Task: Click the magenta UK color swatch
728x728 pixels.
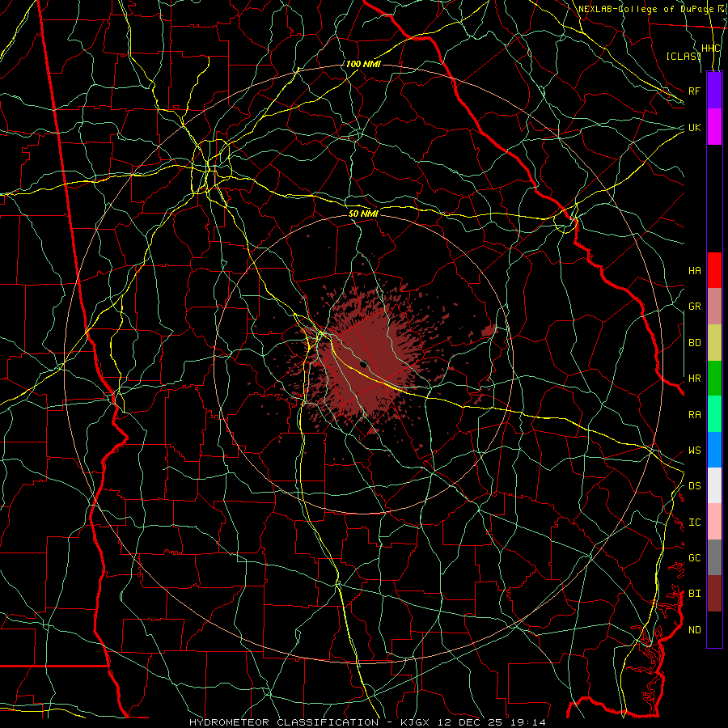Action: pyautogui.click(x=714, y=127)
